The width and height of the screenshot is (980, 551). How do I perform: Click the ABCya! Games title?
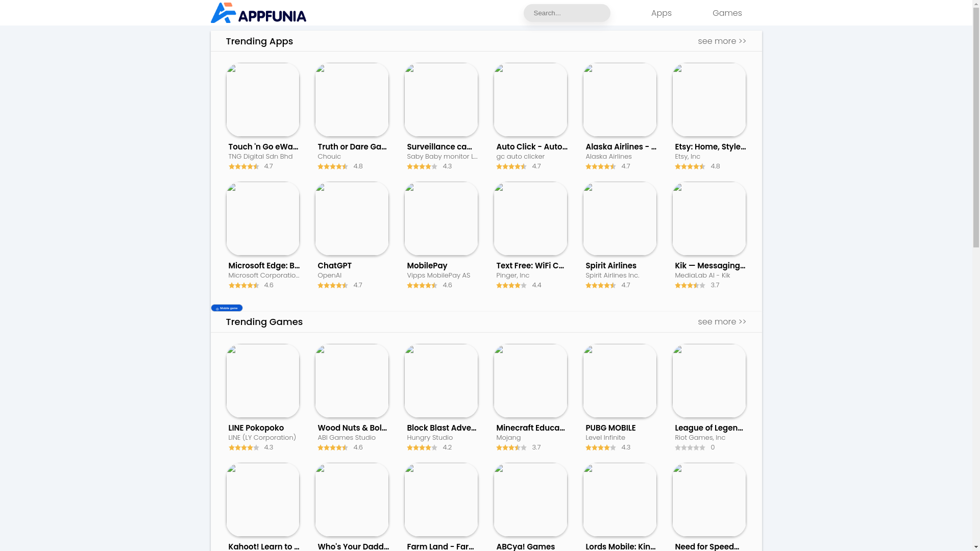pyautogui.click(x=525, y=546)
